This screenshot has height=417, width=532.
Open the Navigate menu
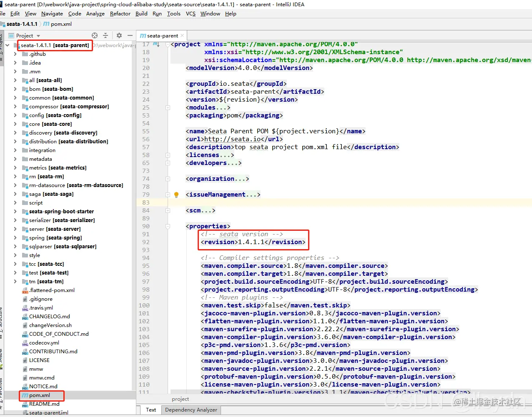click(x=52, y=14)
